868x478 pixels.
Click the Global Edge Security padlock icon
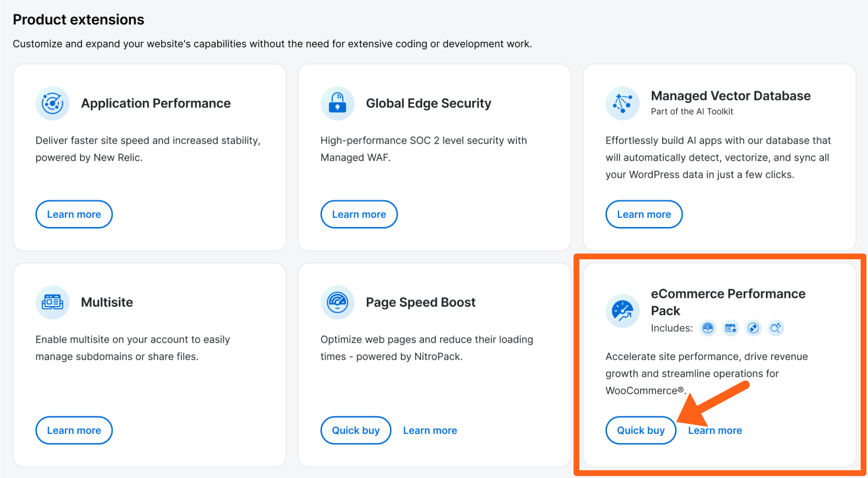pyautogui.click(x=337, y=103)
